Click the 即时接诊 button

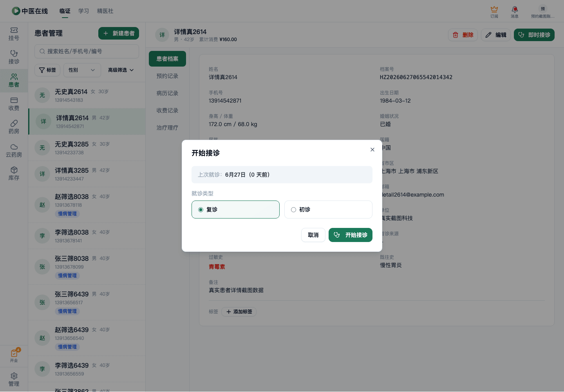click(x=534, y=35)
